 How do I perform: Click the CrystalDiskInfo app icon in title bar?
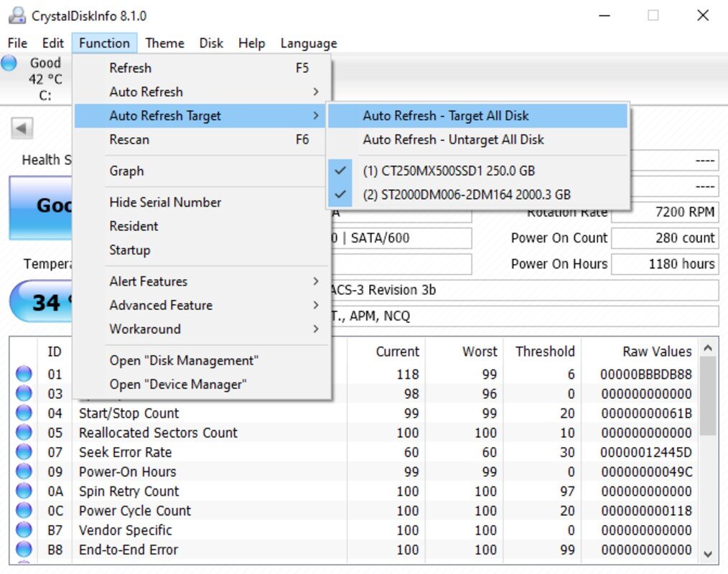point(17,16)
